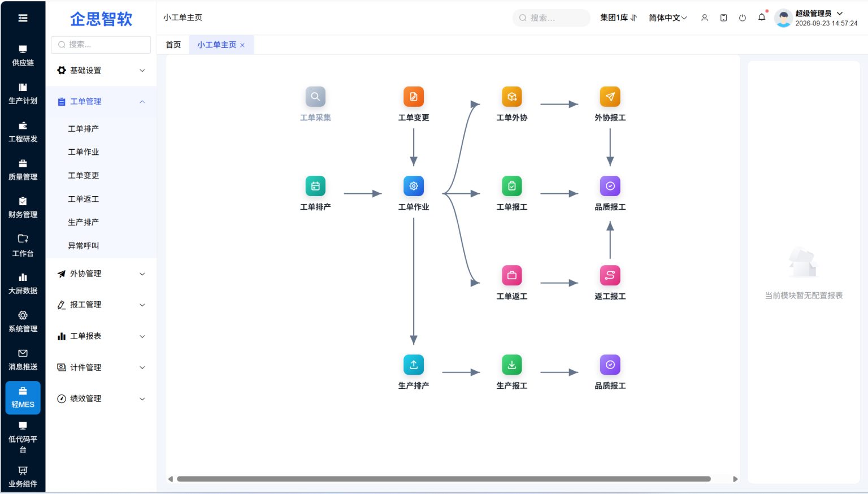Open the user profile icon in header

pyautogui.click(x=705, y=18)
